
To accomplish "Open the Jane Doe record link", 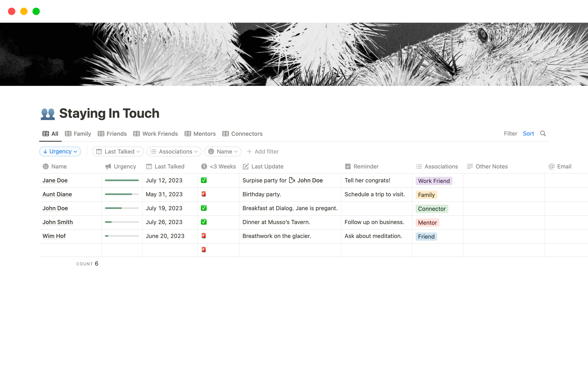I will (55, 180).
